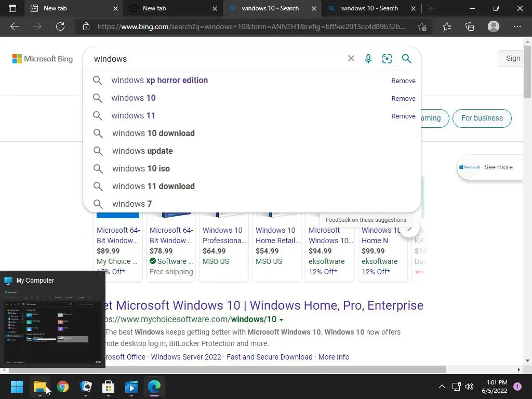Select suggestion windows 11 download
532x399 pixels.
click(x=252, y=187)
